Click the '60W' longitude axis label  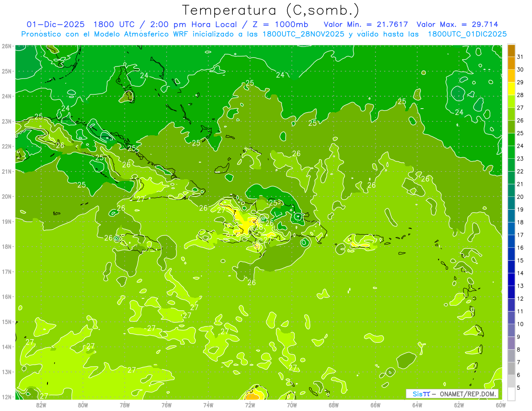coord(501,405)
